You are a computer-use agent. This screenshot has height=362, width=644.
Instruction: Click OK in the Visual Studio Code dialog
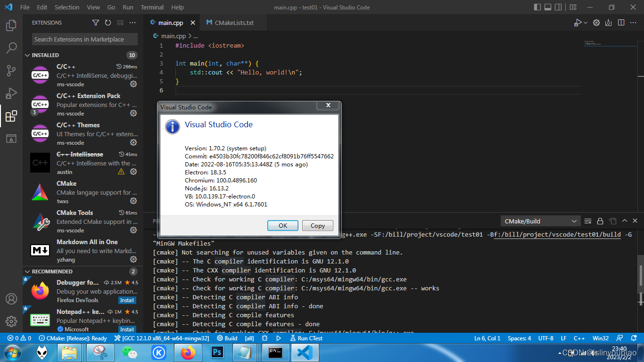[x=282, y=225]
